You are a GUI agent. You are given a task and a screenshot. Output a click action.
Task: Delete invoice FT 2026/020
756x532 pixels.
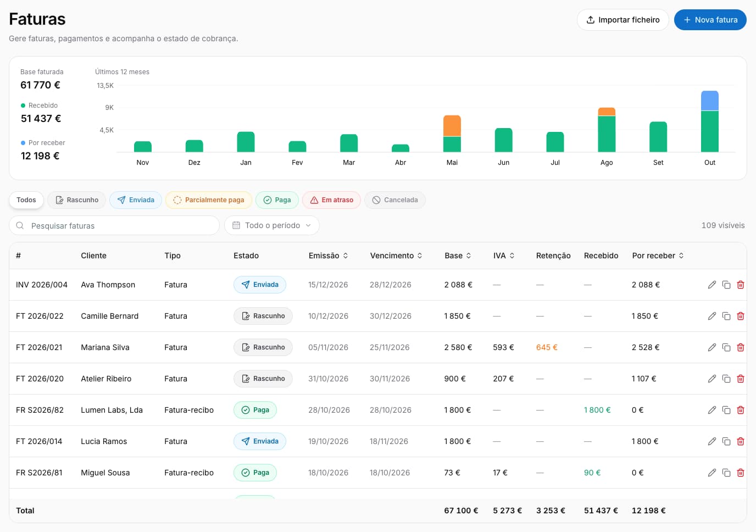coord(741,379)
